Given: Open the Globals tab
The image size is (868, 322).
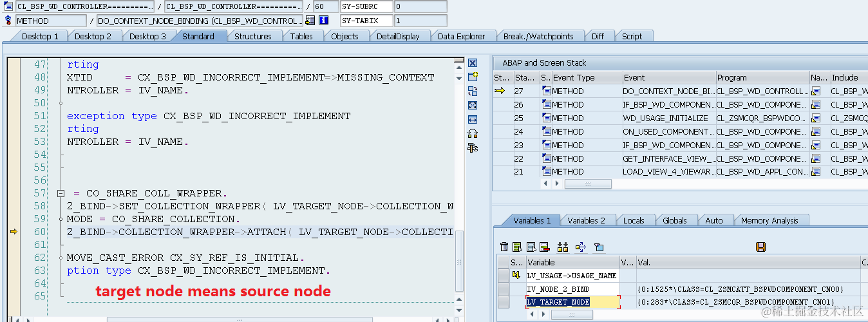Looking at the screenshot, I should pos(674,220).
